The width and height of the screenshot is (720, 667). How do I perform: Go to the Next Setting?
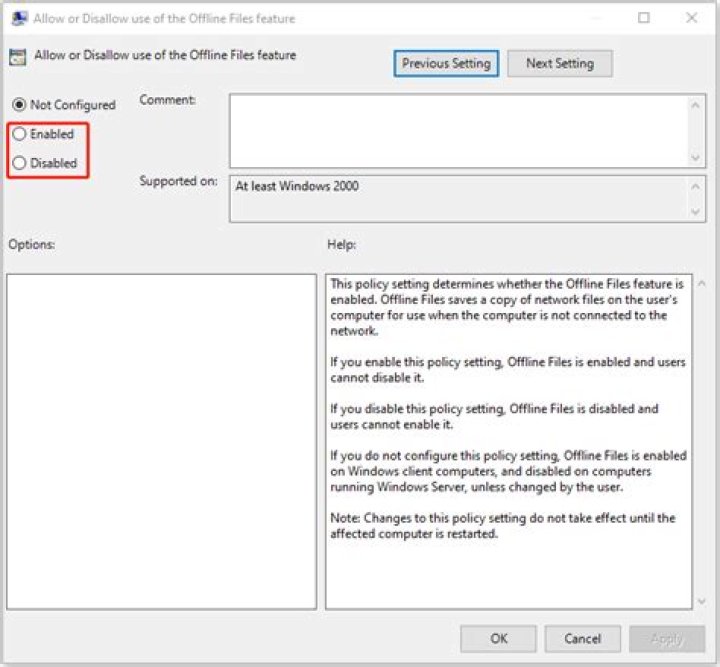pyautogui.click(x=559, y=63)
